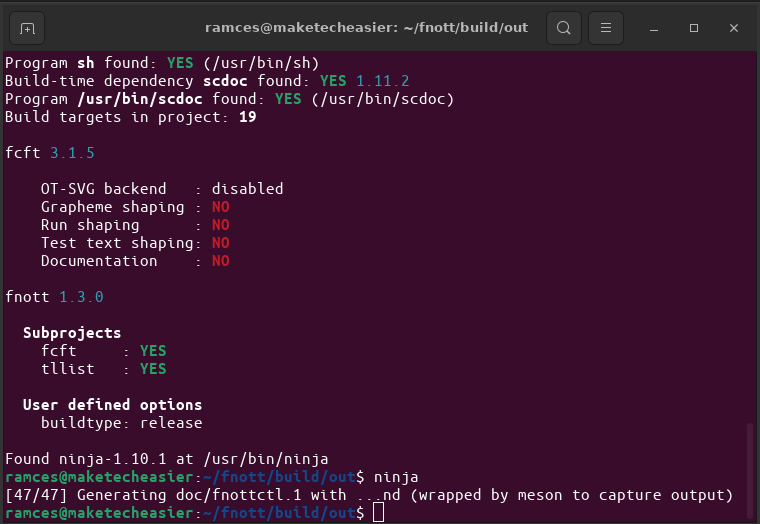Click 'Build-time dependency scdoc found' line

207,81
